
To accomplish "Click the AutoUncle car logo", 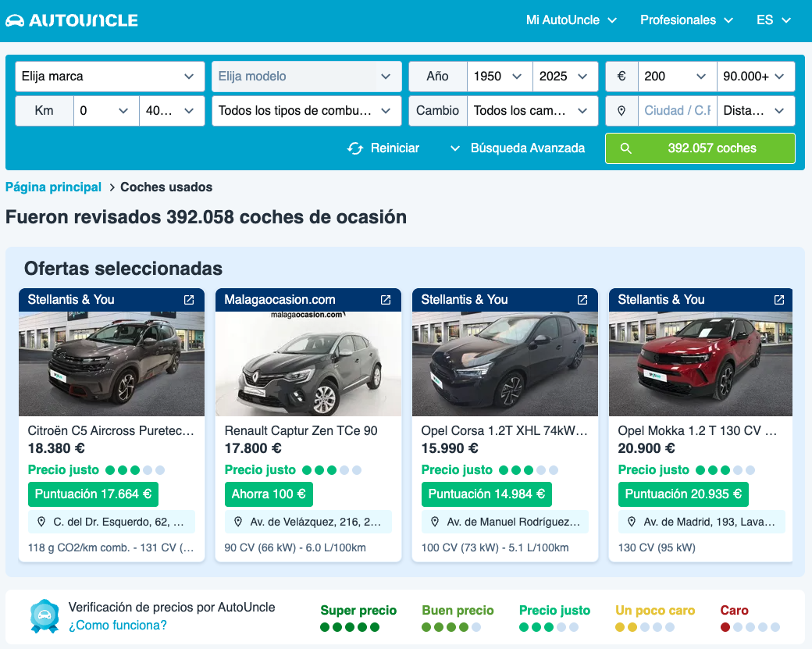I will click(15, 21).
